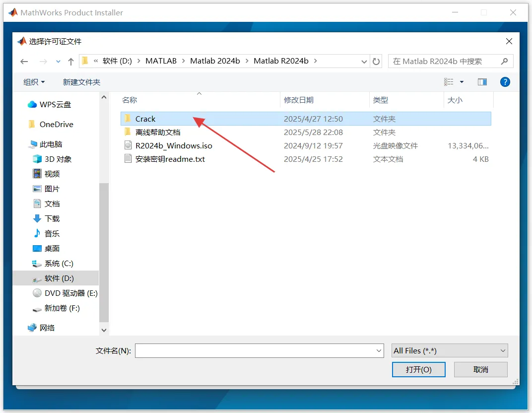Select R2024b_Windows.iso file

tap(174, 145)
